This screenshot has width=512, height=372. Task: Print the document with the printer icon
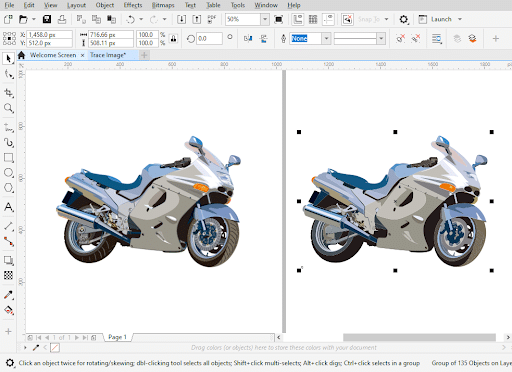(x=62, y=19)
